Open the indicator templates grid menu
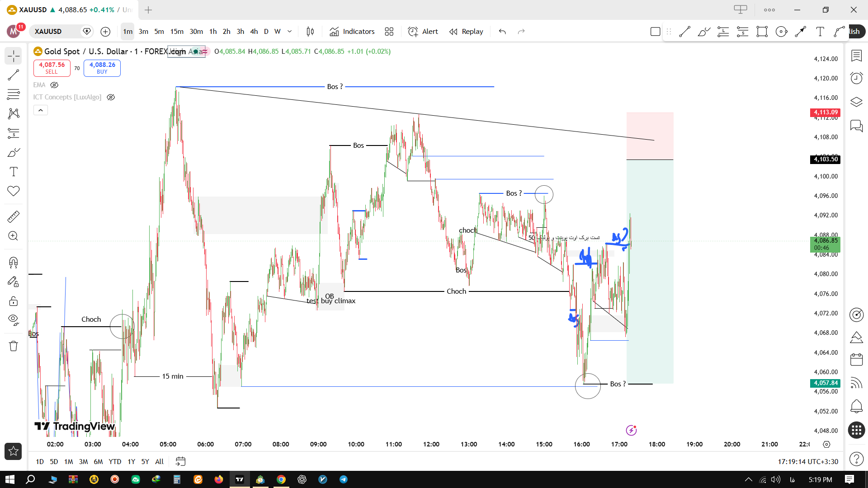The width and height of the screenshot is (868, 488). tap(389, 32)
